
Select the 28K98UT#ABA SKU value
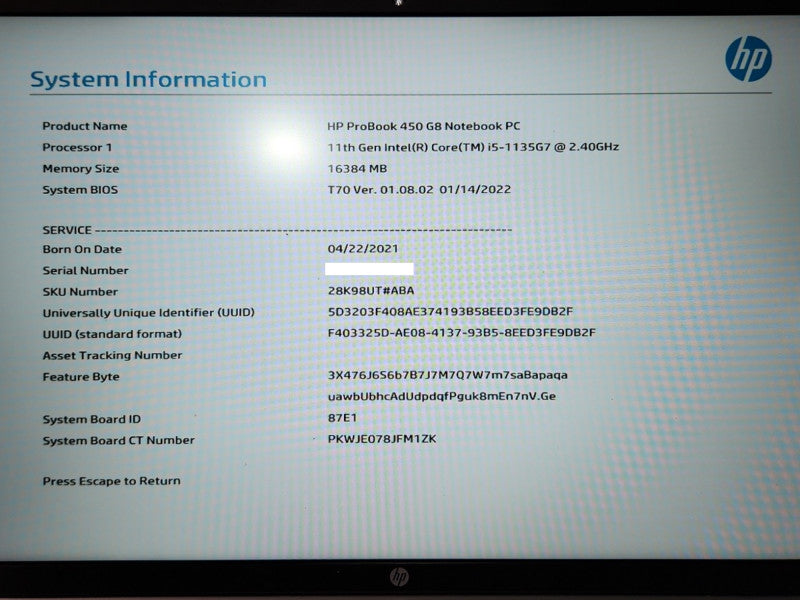[371, 291]
